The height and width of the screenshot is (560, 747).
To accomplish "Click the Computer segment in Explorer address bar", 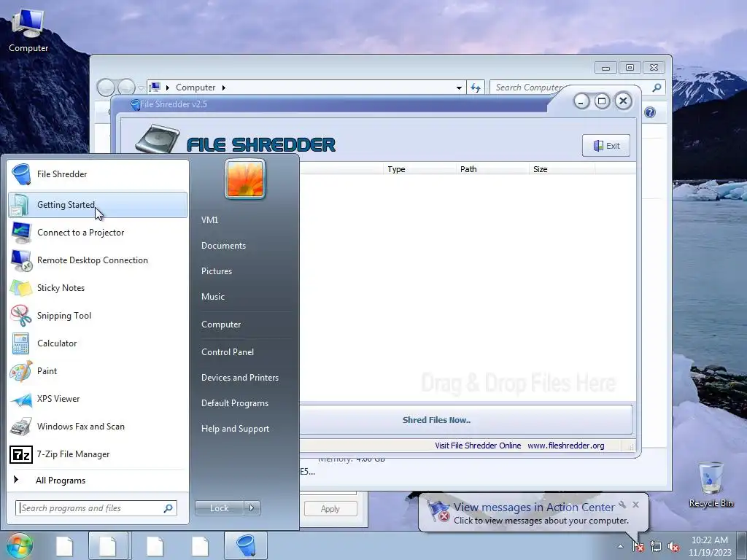I will (x=196, y=87).
